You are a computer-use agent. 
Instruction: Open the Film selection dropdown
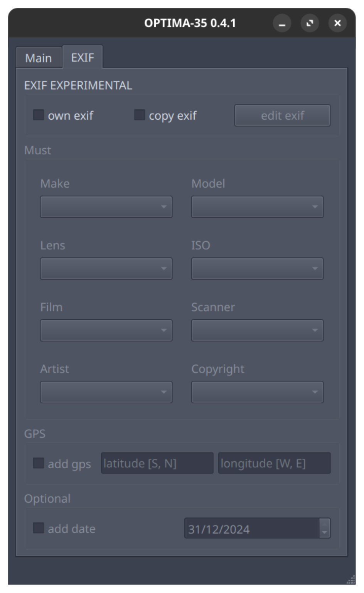[106, 330]
